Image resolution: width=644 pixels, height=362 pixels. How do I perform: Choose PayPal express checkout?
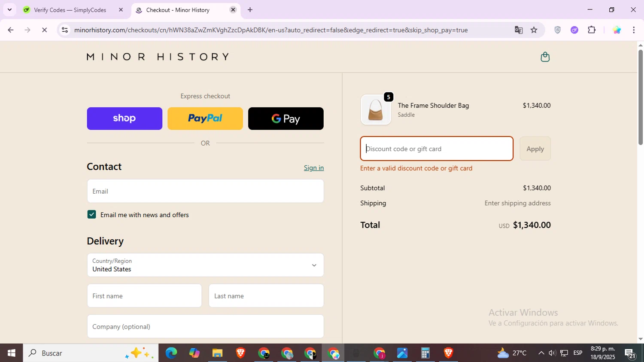pos(205,119)
